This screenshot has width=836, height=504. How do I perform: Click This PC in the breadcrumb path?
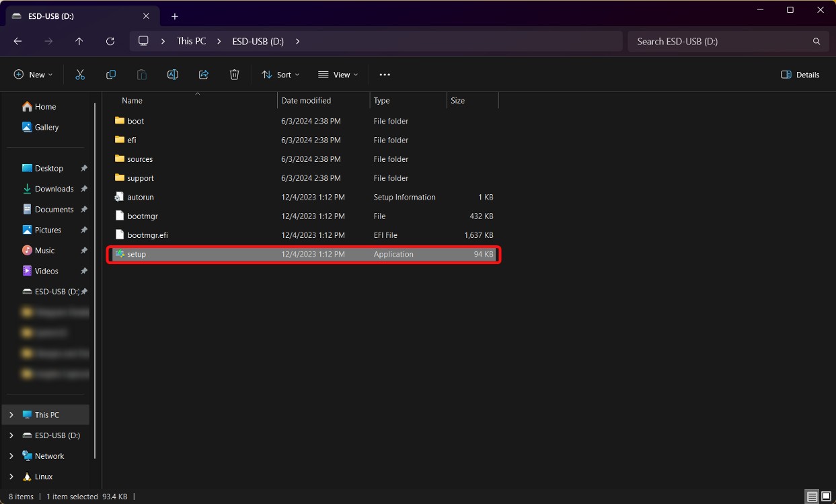tap(191, 41)
